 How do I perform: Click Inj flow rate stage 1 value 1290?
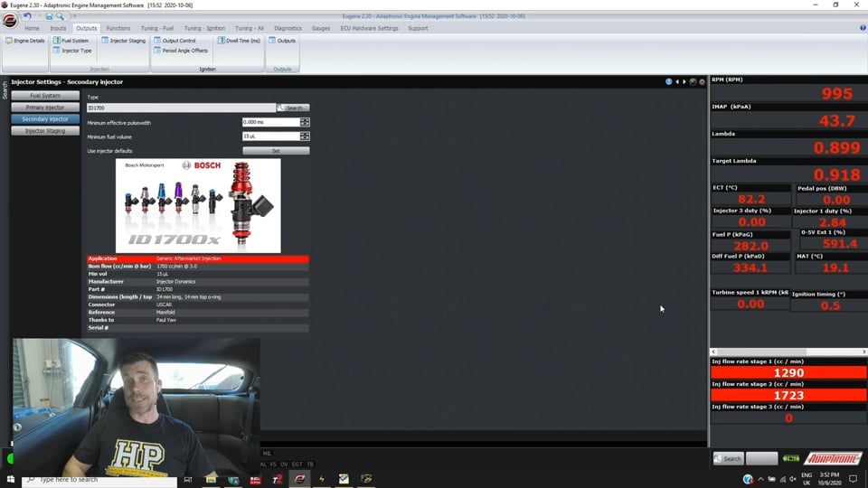click(x=788, y=373)
